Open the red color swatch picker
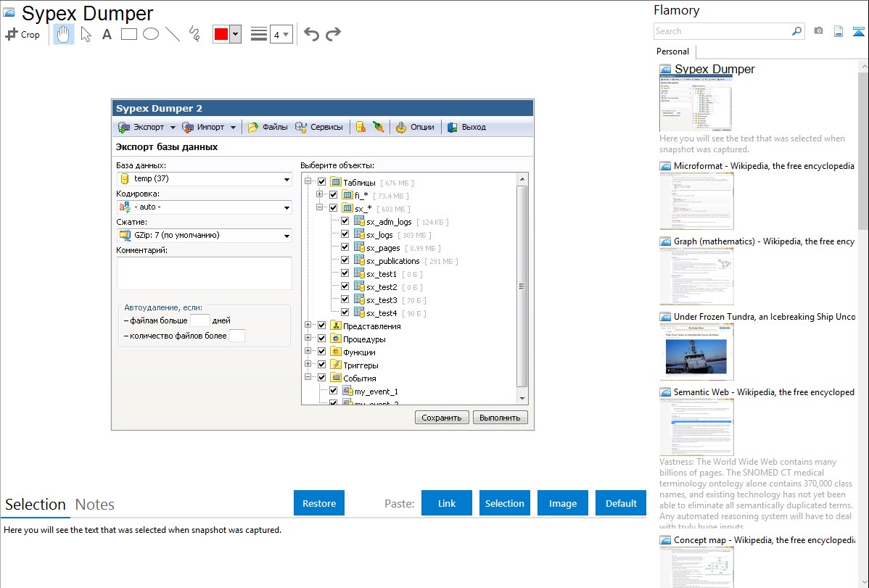The image size is (869, 588). point(235,34)
